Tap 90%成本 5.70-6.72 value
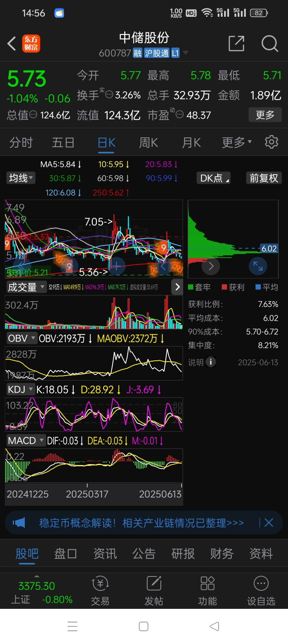Image resolution: width=288 pixels, height=644 pixels. tap(262, 332)
